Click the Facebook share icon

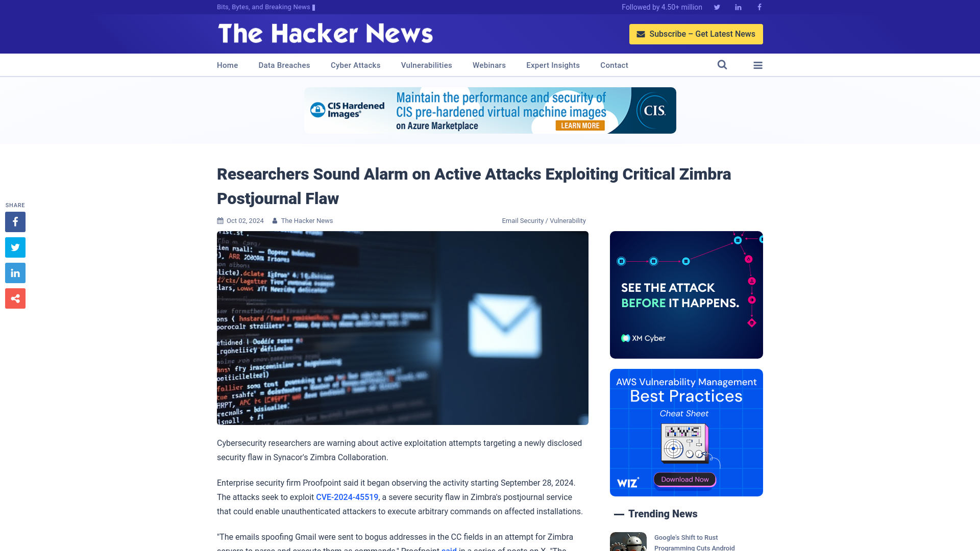pos(15,221)
